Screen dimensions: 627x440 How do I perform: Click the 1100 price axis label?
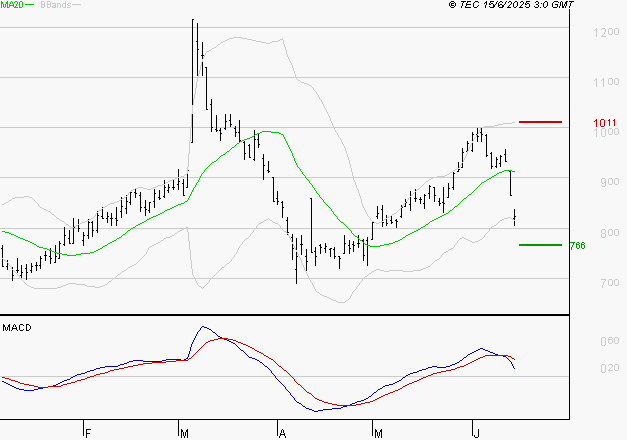tap(606, 82)
